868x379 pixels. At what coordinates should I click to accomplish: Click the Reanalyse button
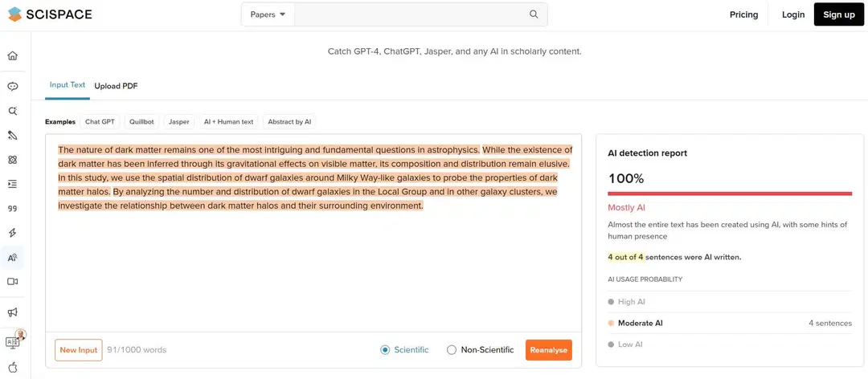click(548, 350)
